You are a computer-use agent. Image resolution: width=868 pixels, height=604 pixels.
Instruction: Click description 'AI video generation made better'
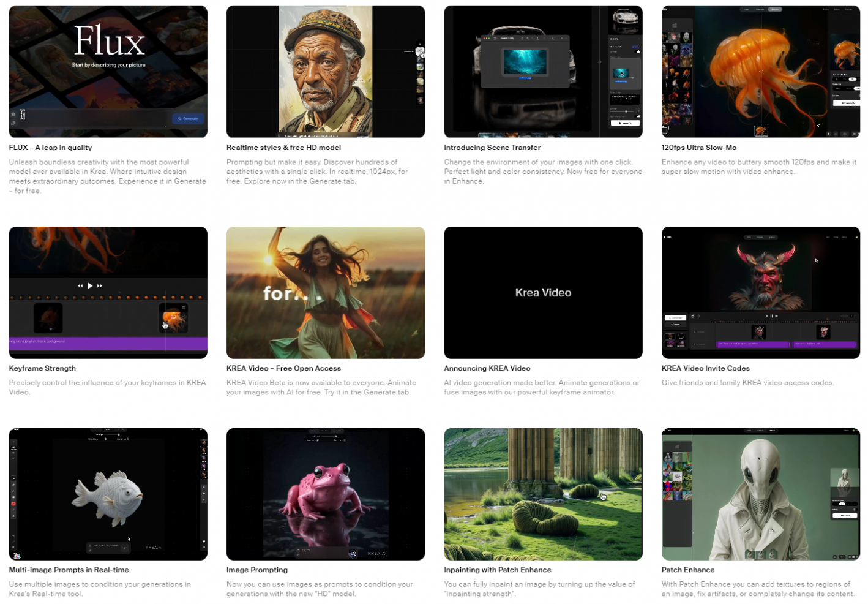click(542, 387)
